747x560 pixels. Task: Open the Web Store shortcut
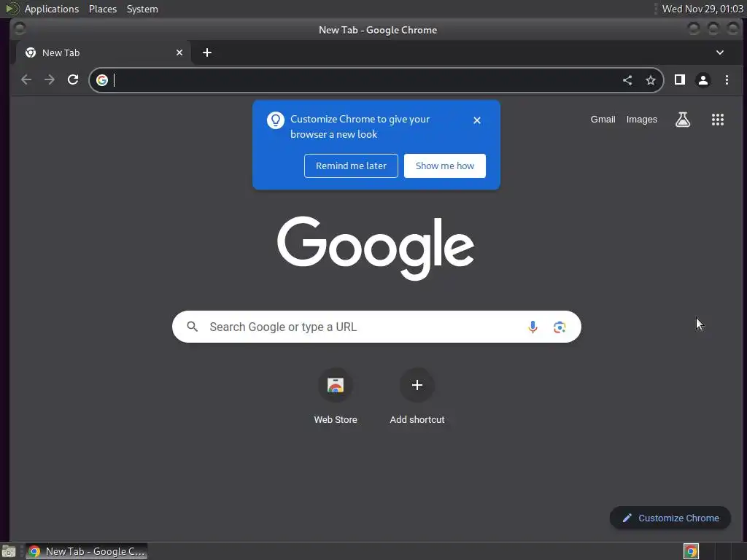point(336,396)
